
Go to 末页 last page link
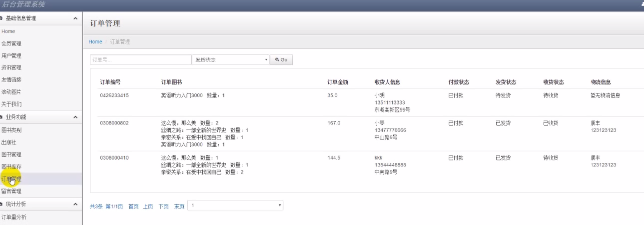point(179,206)
